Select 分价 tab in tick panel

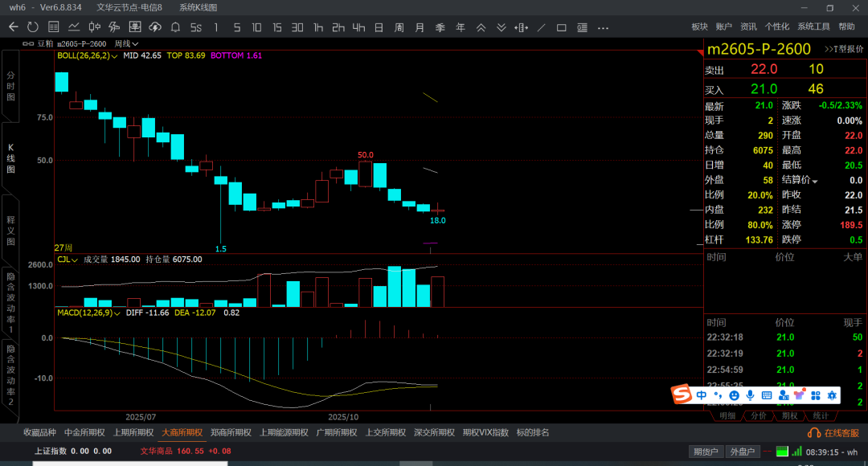759,415
